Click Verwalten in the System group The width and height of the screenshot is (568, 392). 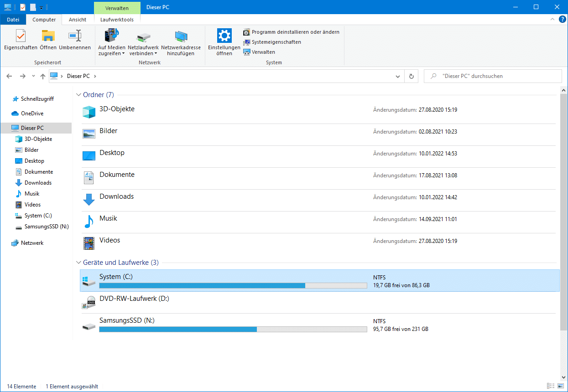(259, 52)
